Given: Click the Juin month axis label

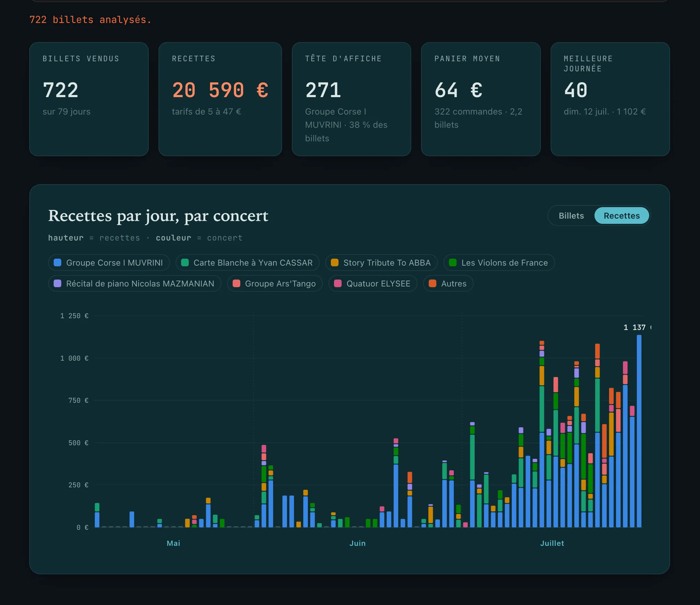Looking at the screenshot, I should coord(358,543).
